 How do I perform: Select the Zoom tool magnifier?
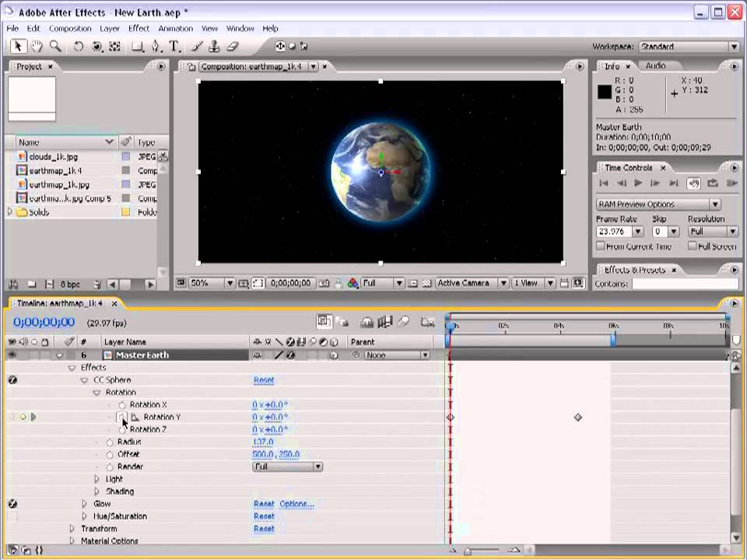(54, 47)
